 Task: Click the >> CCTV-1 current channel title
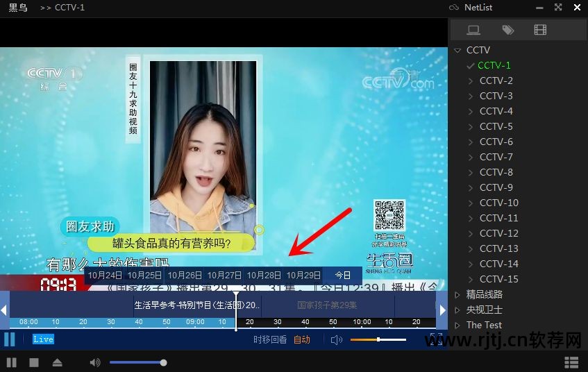point(62,8)
